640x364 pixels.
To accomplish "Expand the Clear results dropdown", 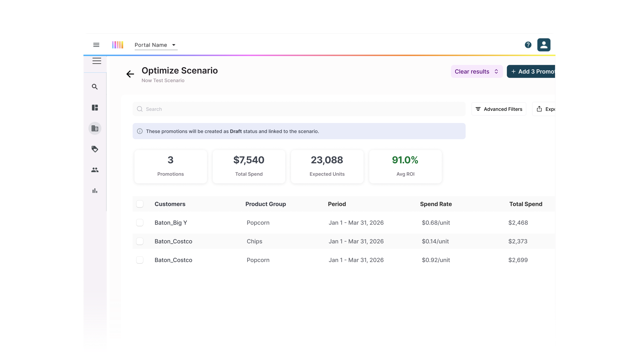I will (476, 72).
